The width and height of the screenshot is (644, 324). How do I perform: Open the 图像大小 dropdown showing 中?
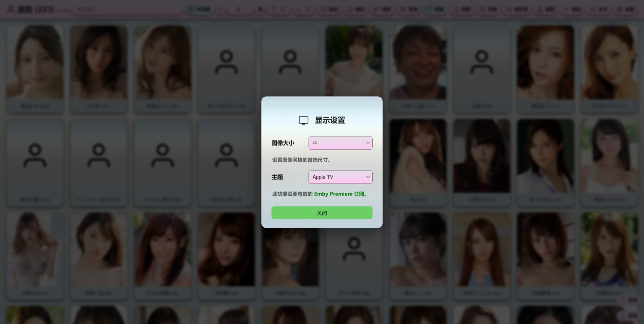point(340,143)
